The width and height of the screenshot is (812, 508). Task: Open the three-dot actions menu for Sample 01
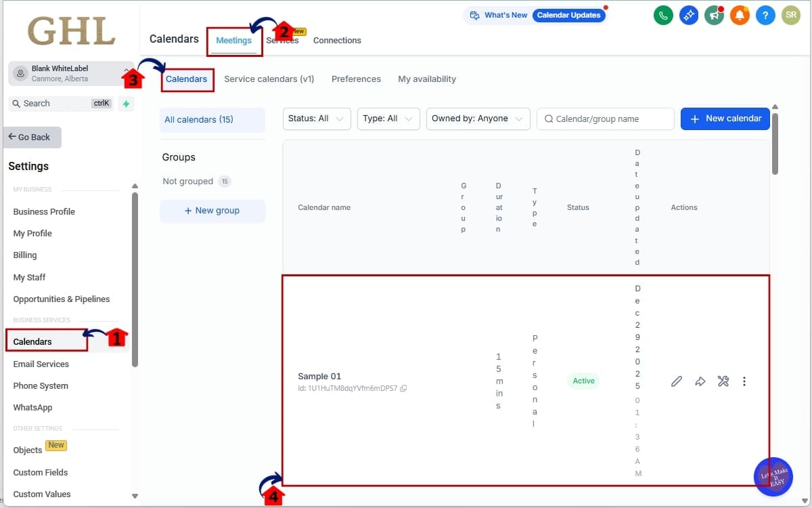pos(744,381)
